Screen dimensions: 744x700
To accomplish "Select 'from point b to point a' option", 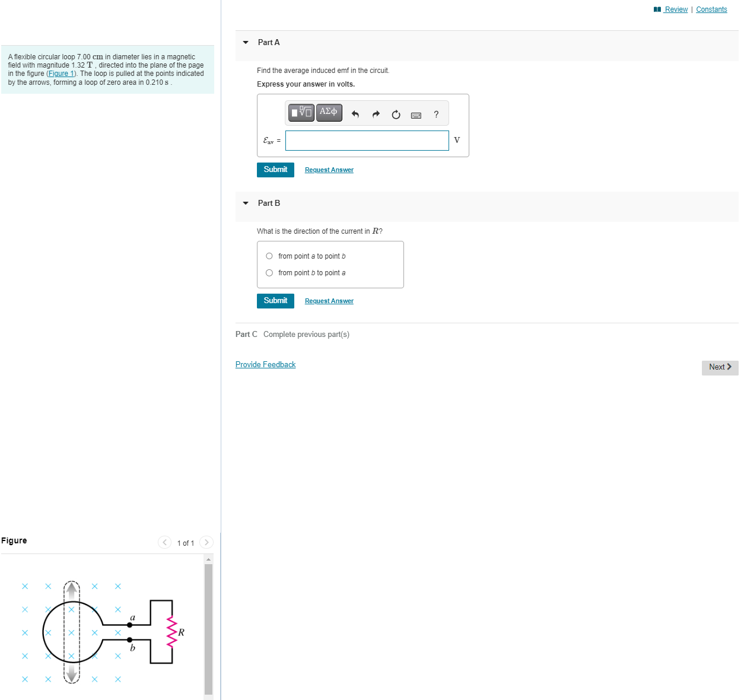I will (x=269, y=272).
